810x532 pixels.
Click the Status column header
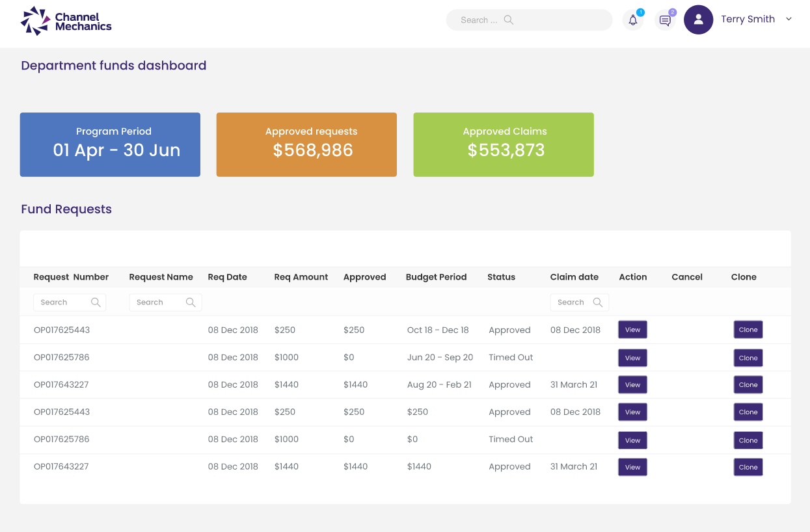pyautogui.click(x=501, y=277)
